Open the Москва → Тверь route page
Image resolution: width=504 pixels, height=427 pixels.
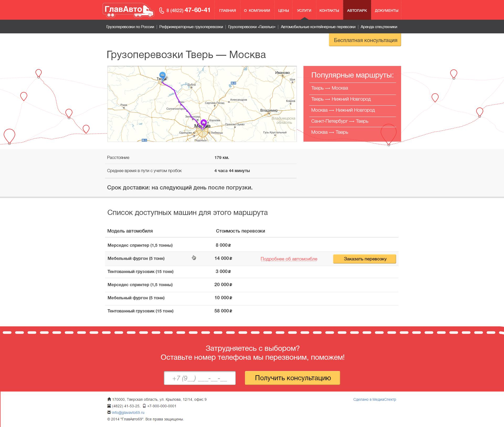pos(330,132)
